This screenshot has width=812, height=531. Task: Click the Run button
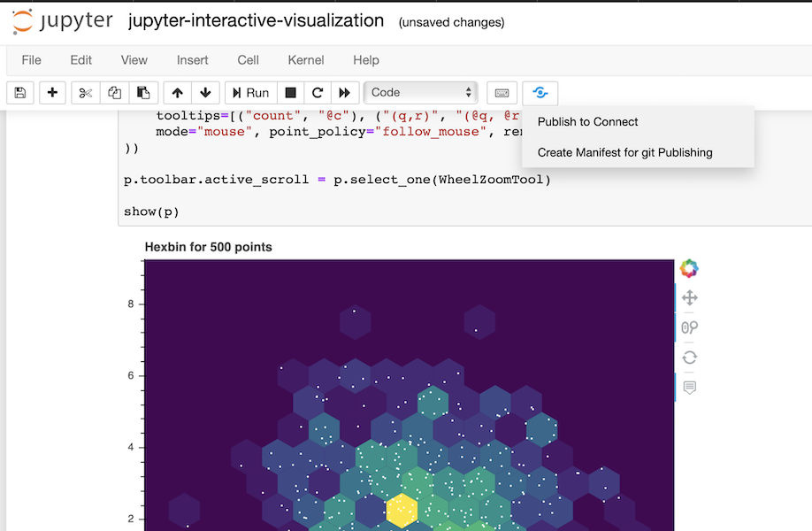[x=249, y=92]
